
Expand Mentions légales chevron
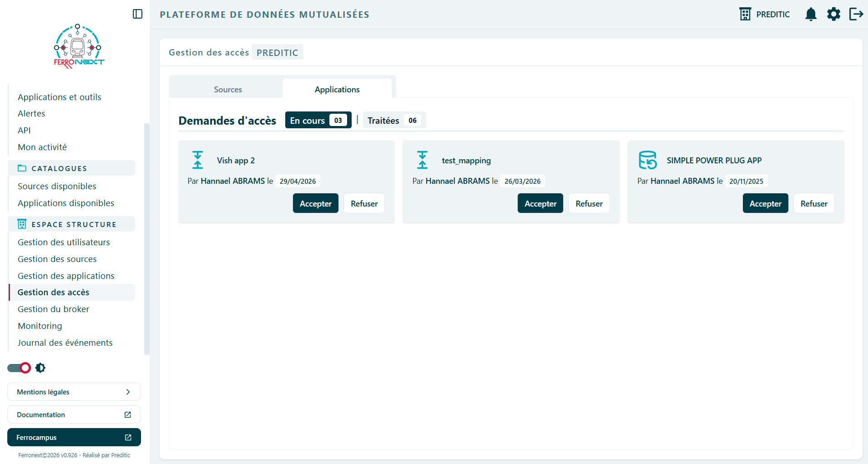point(128,392)
